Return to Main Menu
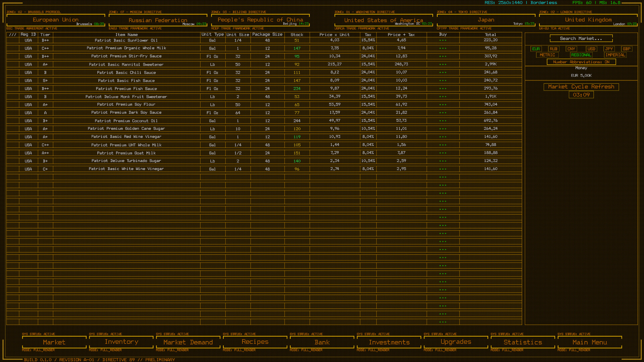The image size is (644, 362). [590, 342]
